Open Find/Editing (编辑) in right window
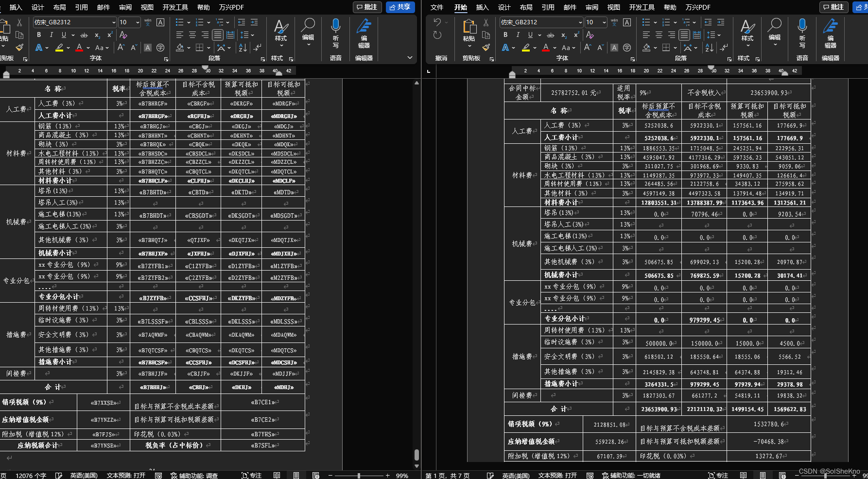This screenshot has height=479, width=868. pos(775,32)
